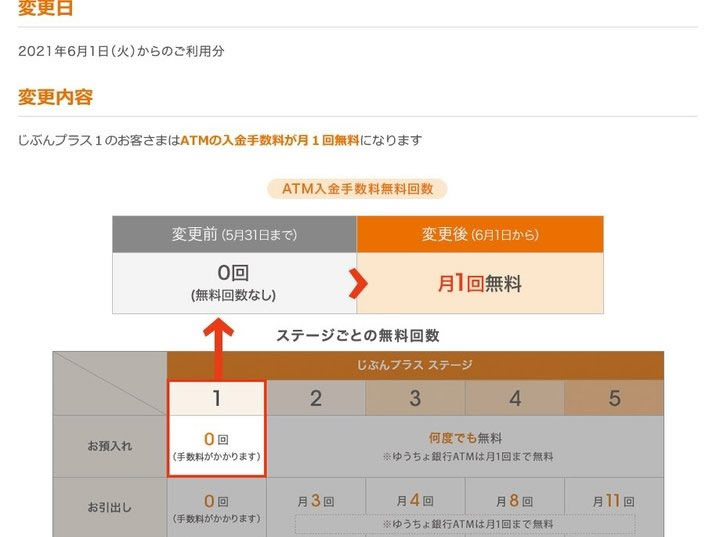Click the お引出し row label
The height and width of the screenshot is (537, 716).
pos(110,508)
